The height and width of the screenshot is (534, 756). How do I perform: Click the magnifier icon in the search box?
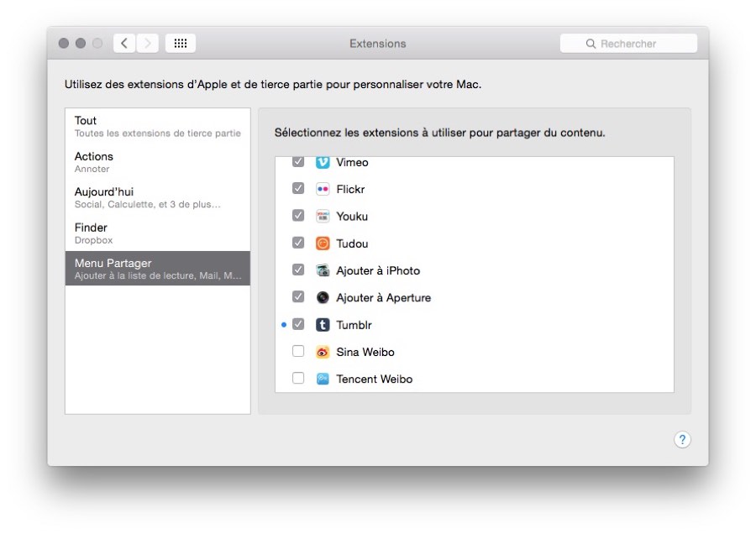point(591,44)
